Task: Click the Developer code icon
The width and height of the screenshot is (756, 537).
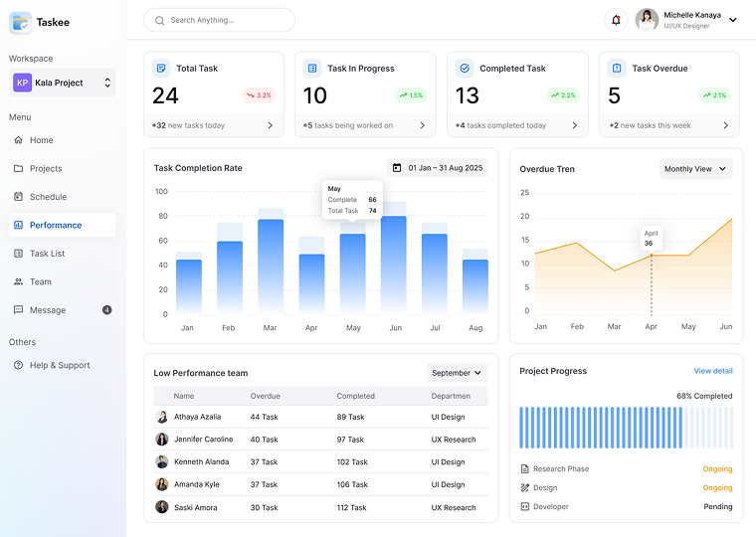Action: pyautogui.click(x=524, y=506)
